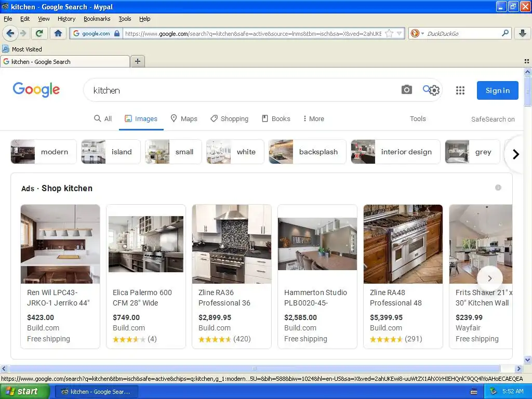
Task: Bookmark this page with the star icon
Action: [x=389, y=33]
